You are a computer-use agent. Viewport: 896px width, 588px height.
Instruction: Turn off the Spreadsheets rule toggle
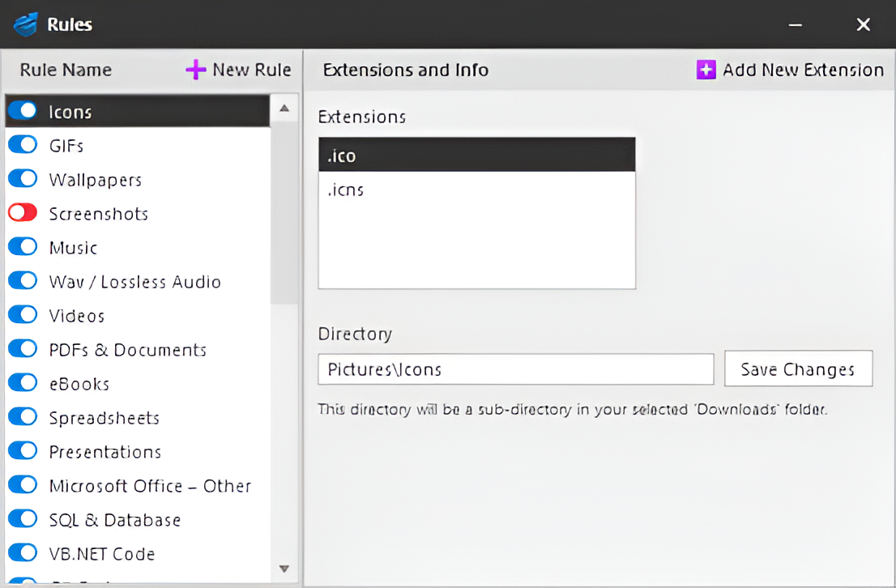tap(23, 416)
